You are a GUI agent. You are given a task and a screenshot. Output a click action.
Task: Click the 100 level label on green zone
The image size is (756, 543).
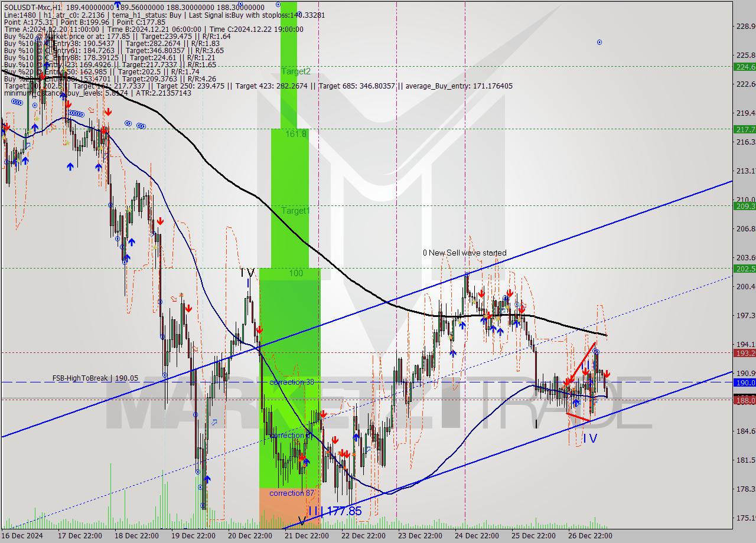(x=296, y=273)
